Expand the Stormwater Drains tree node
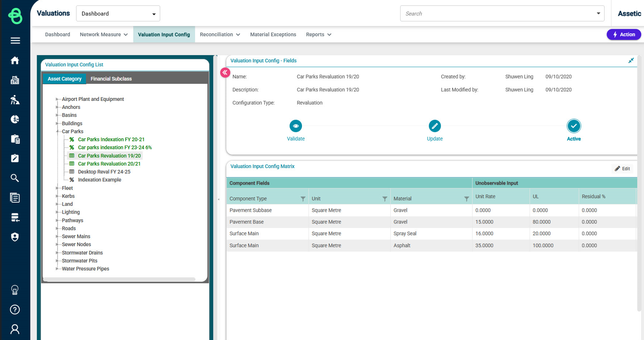The width and height of the screenshot is (644, 340). coord(57,253)
